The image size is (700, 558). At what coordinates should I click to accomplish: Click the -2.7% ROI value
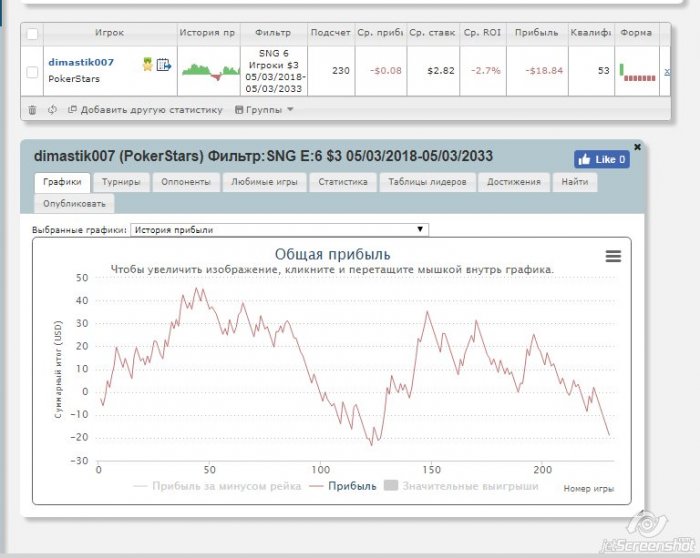pyautogui.click(x=486, y=71)
